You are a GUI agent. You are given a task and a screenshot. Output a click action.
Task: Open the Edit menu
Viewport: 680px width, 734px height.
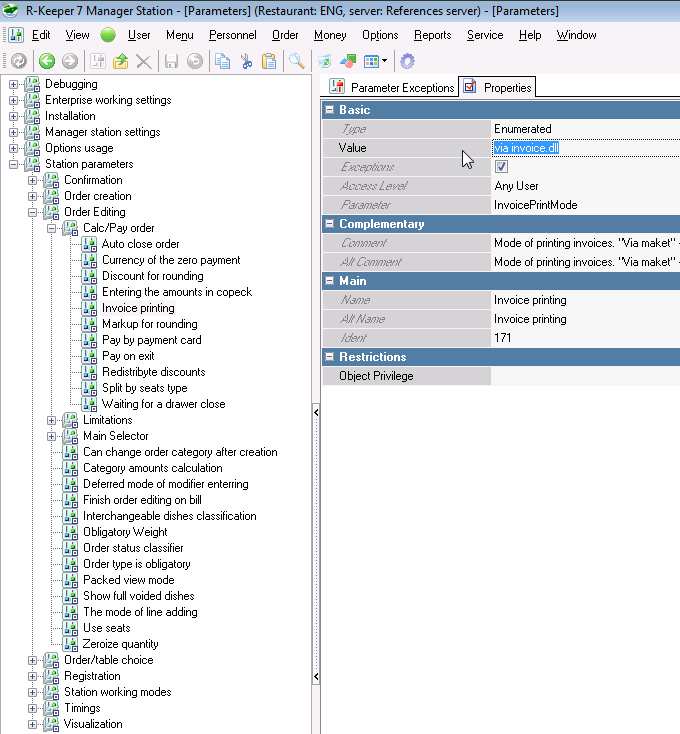coord(41,35)
